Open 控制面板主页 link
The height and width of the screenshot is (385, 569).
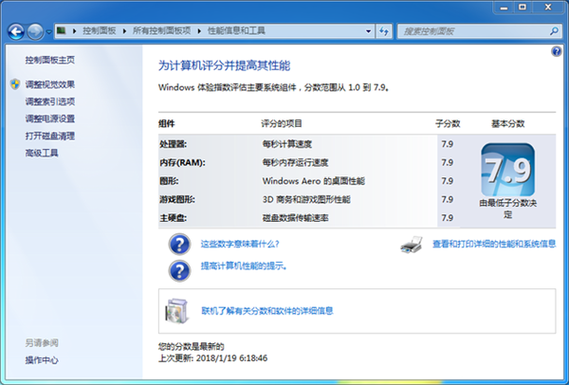[50, 60]
